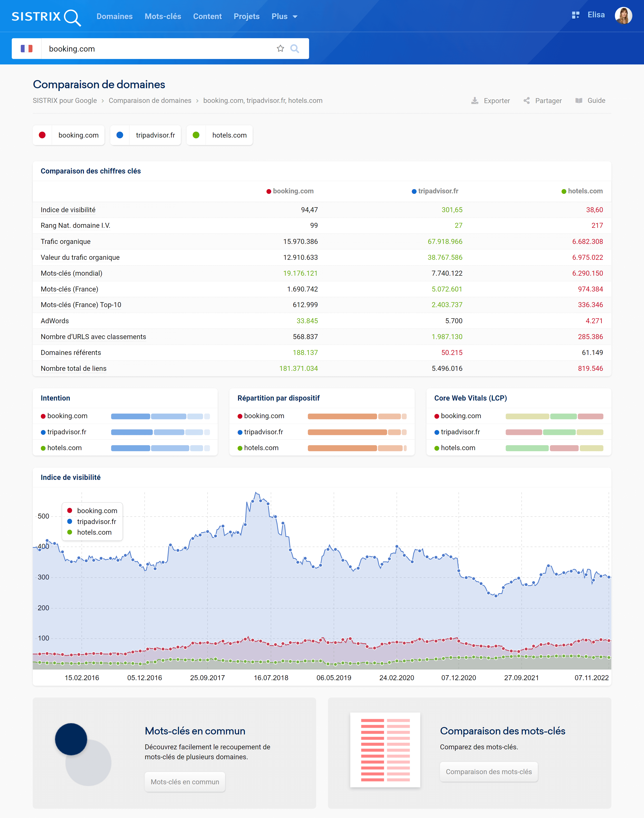Image resolution: width=644 pixels, height=818 pixels.
Task: Click the Intention panel heading
Action: point(55,398)
